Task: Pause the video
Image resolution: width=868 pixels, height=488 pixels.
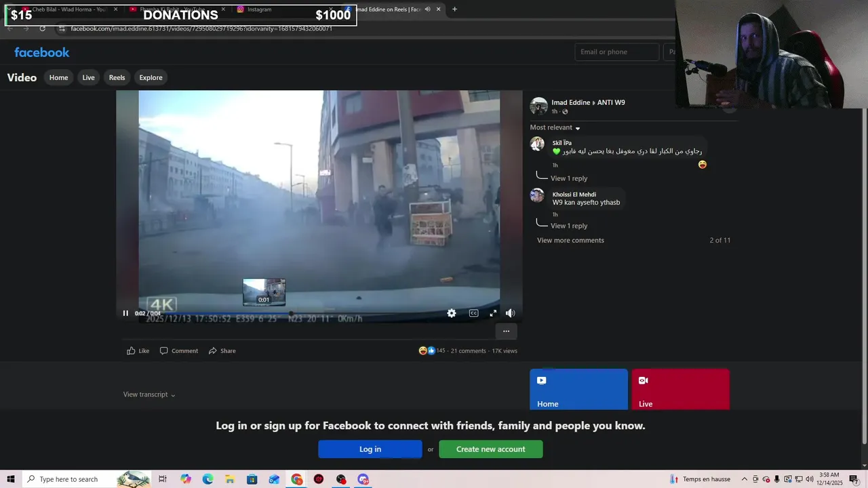Action: 125,313
